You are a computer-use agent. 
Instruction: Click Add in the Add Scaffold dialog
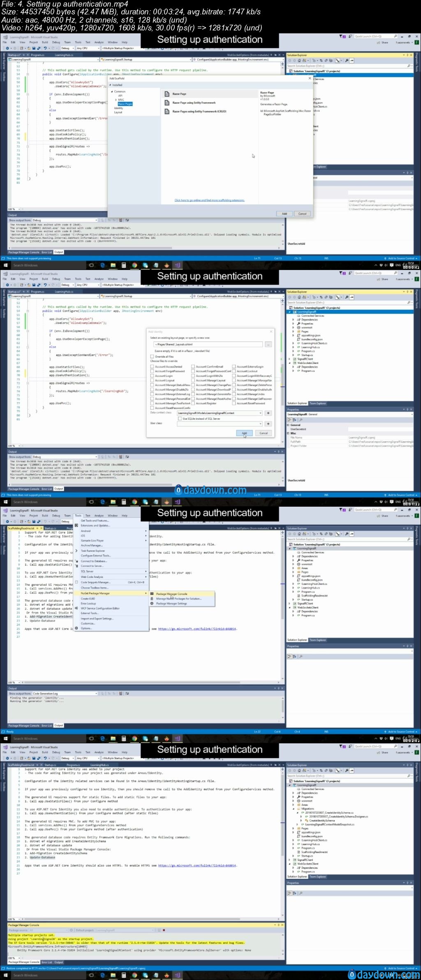[x=285, y=214]
